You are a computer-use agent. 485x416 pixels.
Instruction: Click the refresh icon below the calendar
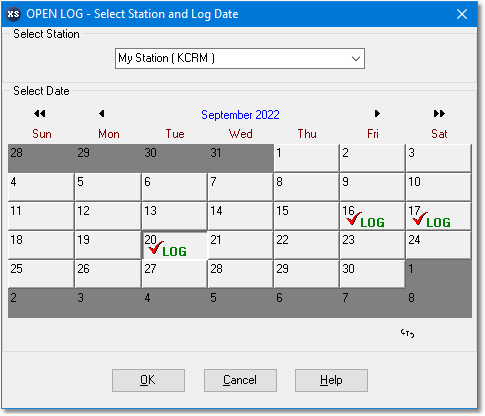click(x=407, y=333)
